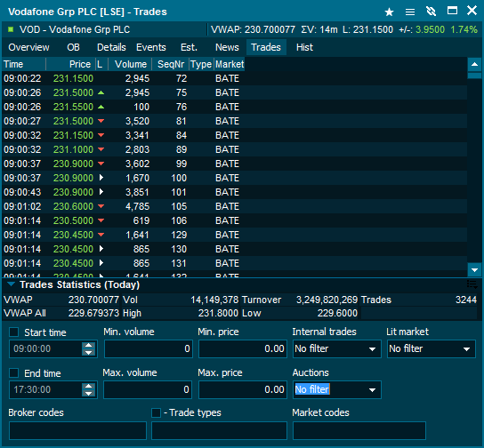
Task: Click the Trade types input field
Action: pyautogui.click(x=219, y=430)
